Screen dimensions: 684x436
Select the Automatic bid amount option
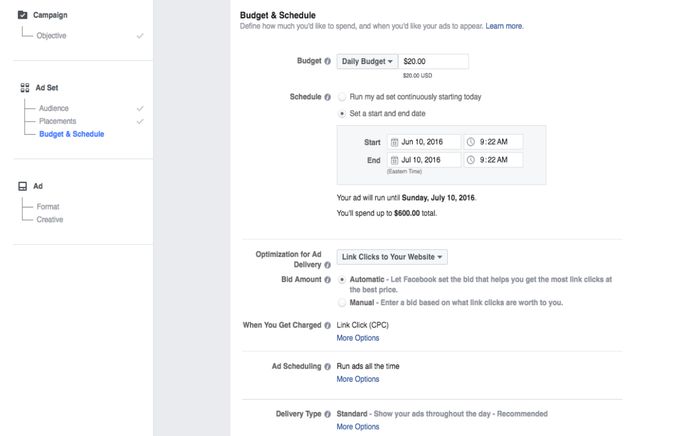tap(343, 280)
